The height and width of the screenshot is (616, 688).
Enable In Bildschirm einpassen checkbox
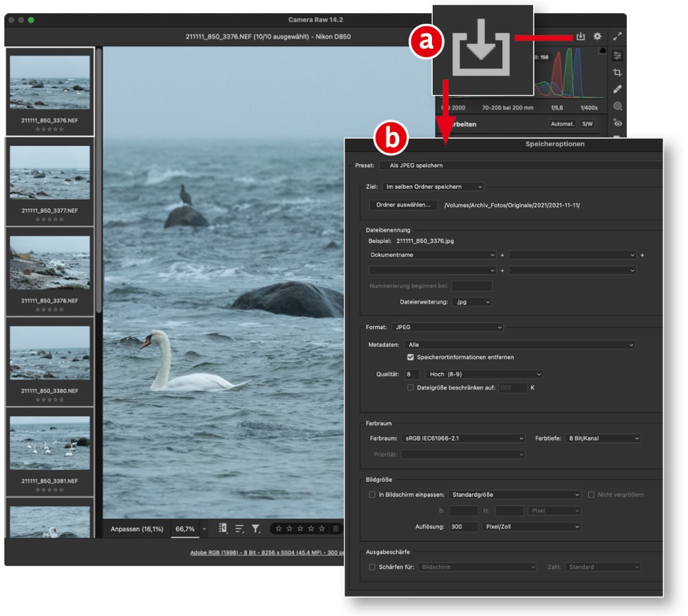coord(372,494)
